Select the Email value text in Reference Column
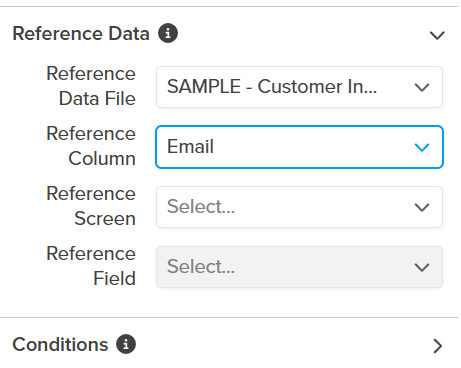Viewport: 461px width, 368px height. coord(190,146)
